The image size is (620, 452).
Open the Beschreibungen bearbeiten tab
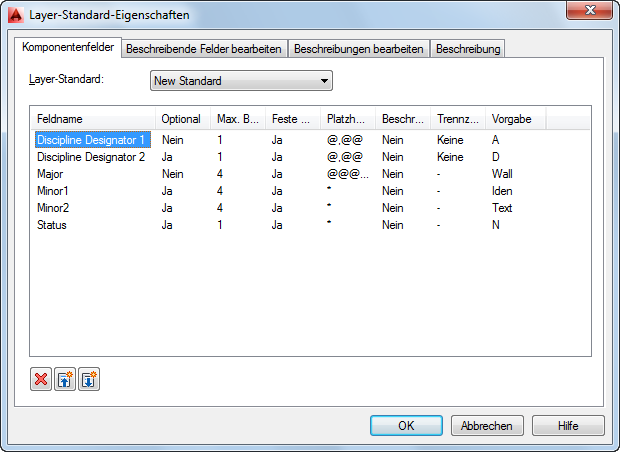pos(359,49)
